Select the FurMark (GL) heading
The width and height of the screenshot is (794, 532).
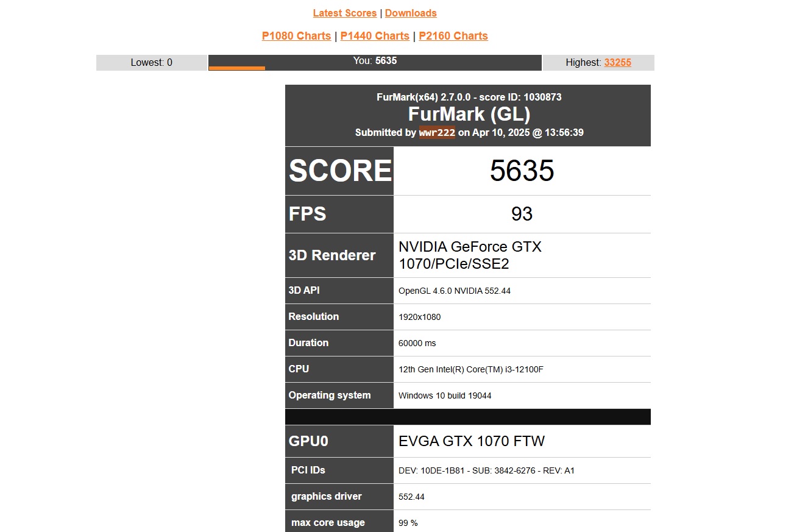[469, 114]
